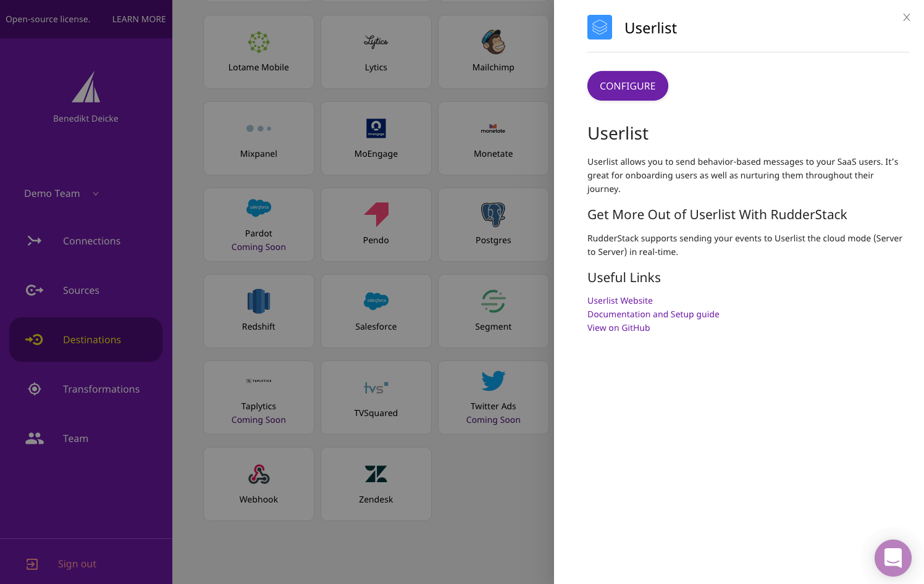Click the CONFIGURE button for Userlist
The image size is (924, 584).
628,86
